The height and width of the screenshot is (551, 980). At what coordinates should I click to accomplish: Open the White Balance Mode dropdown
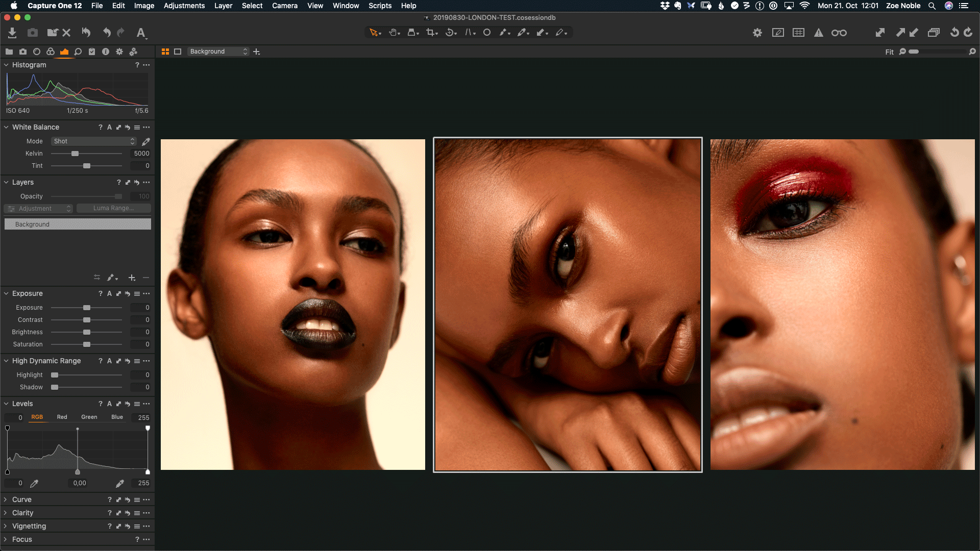[94, 141]
